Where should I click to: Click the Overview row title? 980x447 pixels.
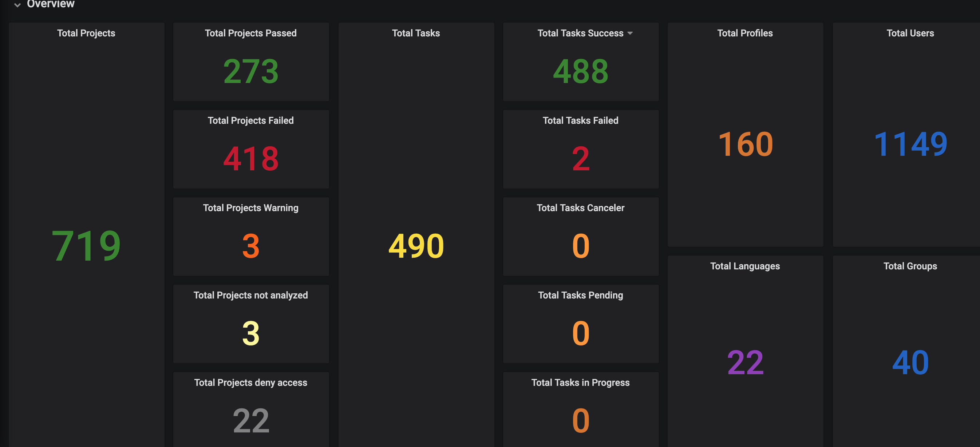pos(51,4)
